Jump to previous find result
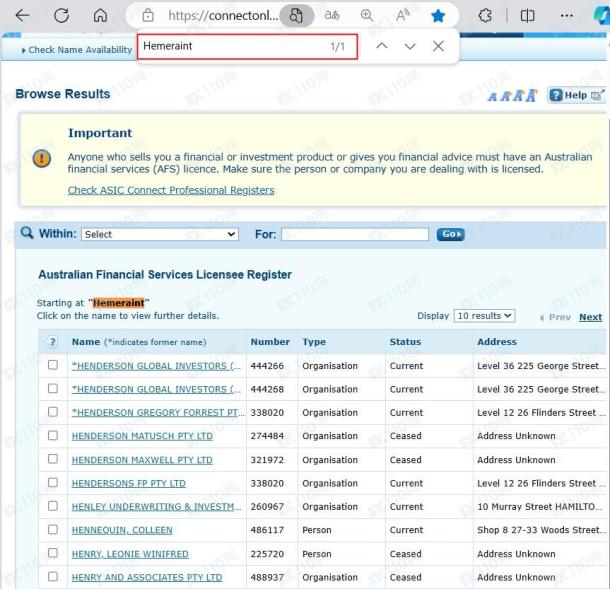The width and height of the screenshot is (610, 589). tap(382, 46)
